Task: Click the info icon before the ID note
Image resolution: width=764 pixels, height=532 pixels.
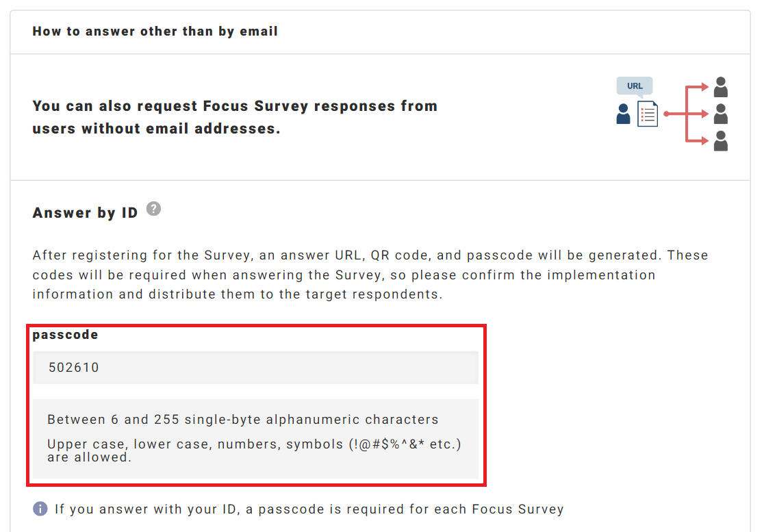Action: [x=40, y=509]
